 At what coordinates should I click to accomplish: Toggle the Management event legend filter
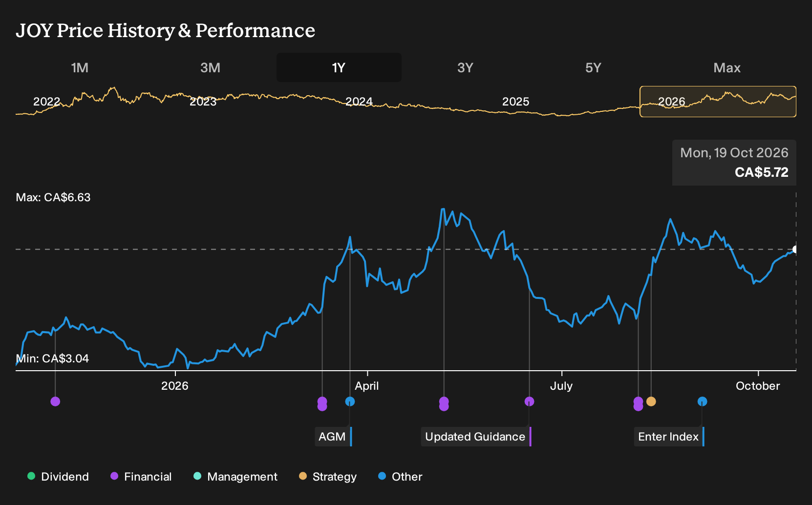point(235,477)
